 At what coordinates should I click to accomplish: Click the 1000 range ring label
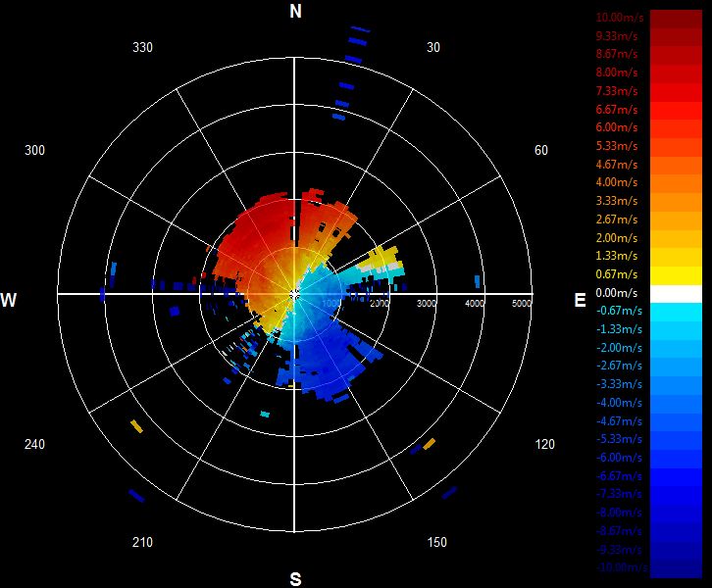[x=331, y=304]
